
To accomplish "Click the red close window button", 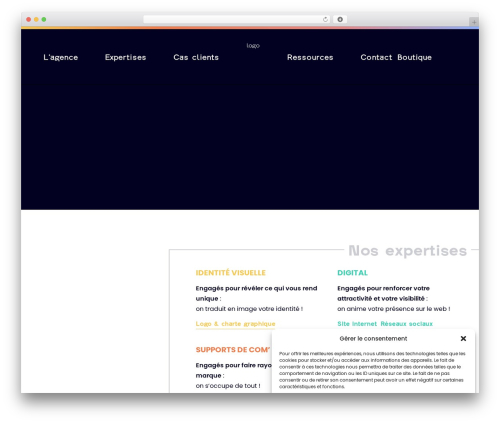I will click(x=29, y=19).
